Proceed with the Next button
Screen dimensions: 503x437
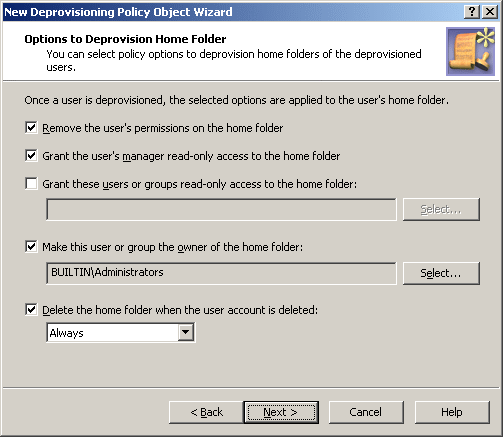tap(281, 412)
